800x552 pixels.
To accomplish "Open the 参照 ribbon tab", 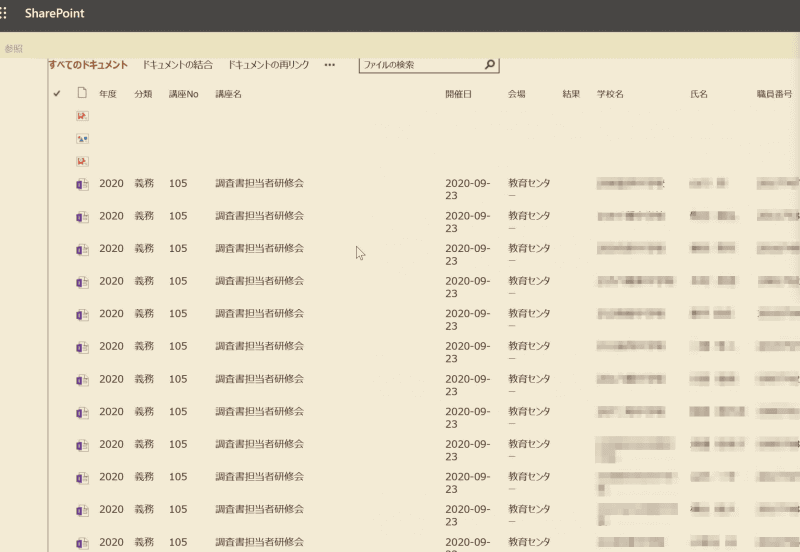I will 13,48.
